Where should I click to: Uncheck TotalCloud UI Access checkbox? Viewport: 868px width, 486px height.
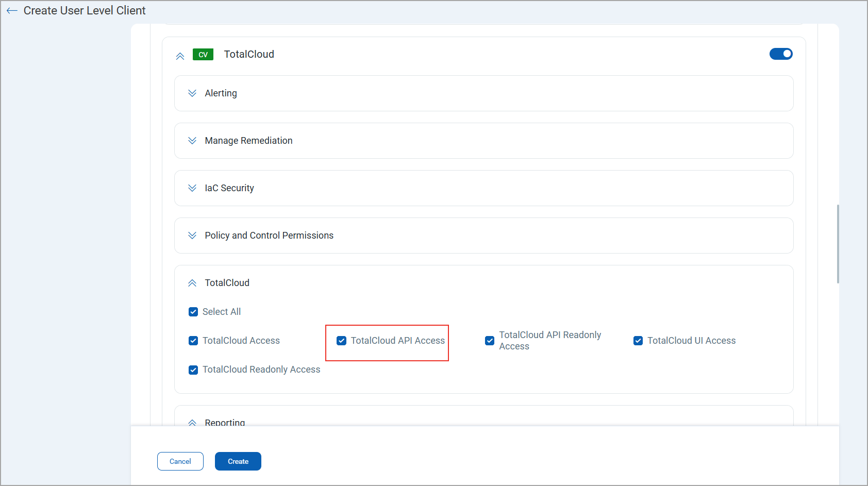(x=638, y=341)
